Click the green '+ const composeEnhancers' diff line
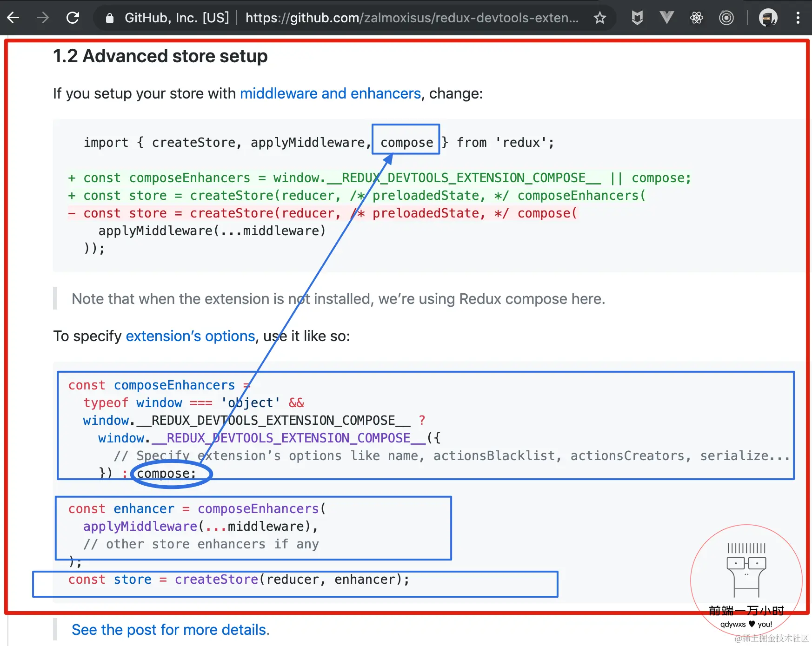812x646 pixels. point(379,178)
